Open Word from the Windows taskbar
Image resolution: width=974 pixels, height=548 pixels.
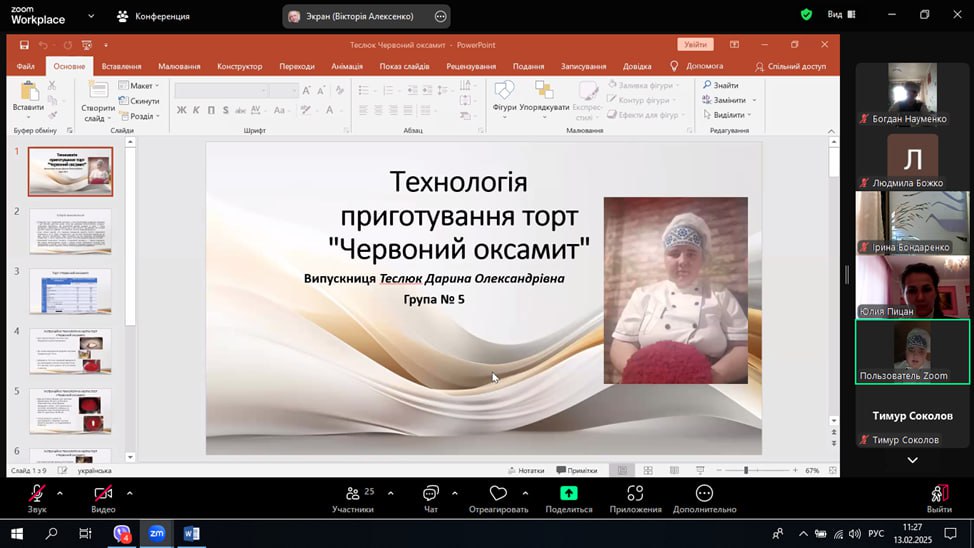point(191,534)
